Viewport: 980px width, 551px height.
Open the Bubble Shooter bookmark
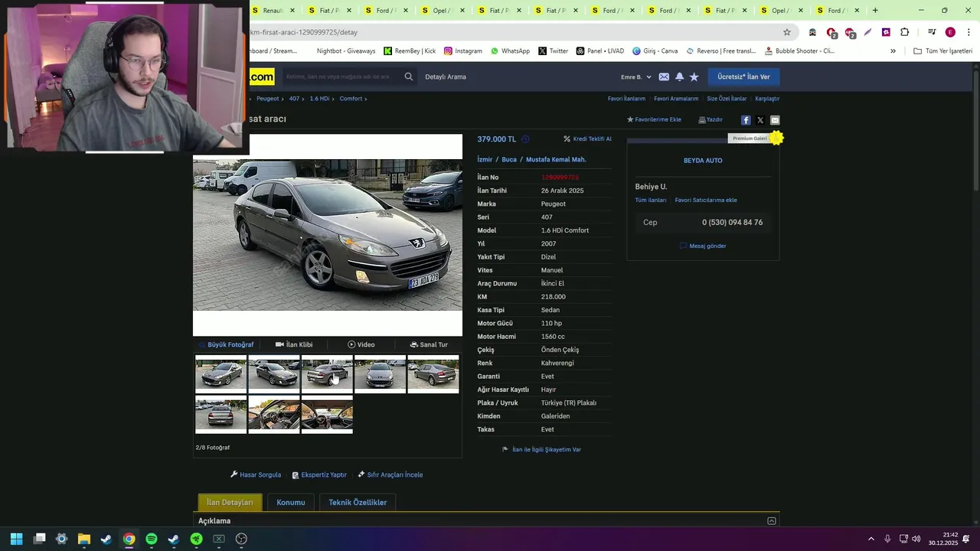pyautogui.click(x=800, y=51)
